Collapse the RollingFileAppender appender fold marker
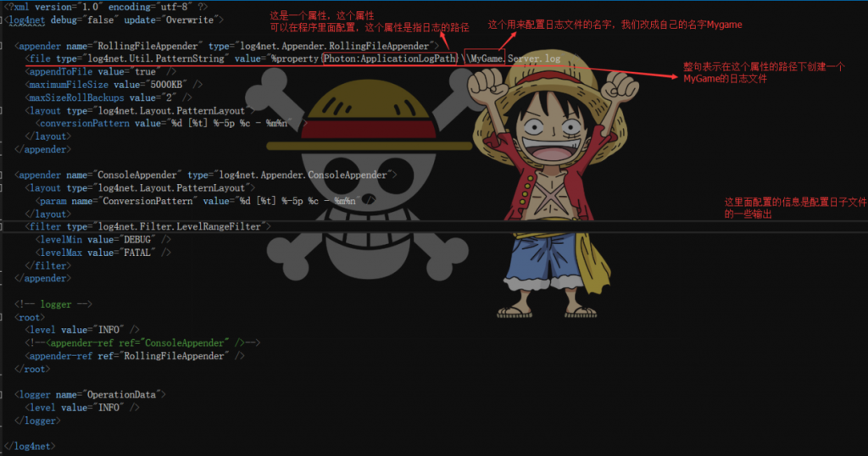This screenshot has width=868, height=456. pyautogui.click(x=3, y=45)
